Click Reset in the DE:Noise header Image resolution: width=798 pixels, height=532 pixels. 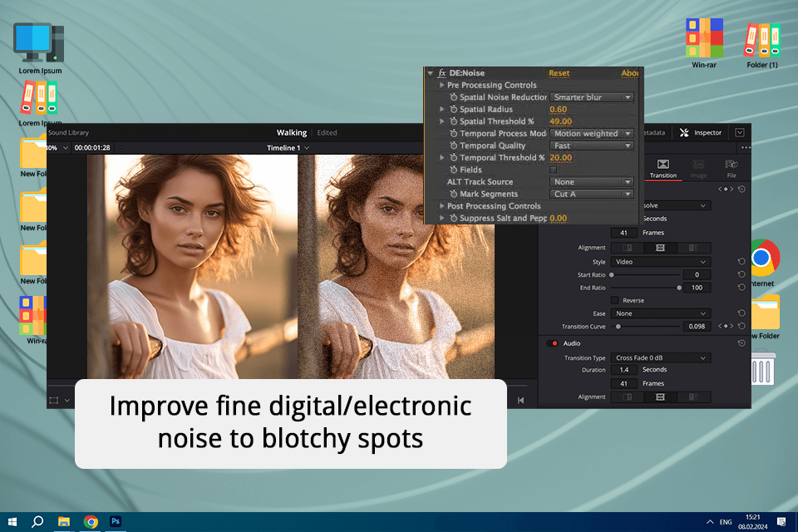[x=559, y=73]
